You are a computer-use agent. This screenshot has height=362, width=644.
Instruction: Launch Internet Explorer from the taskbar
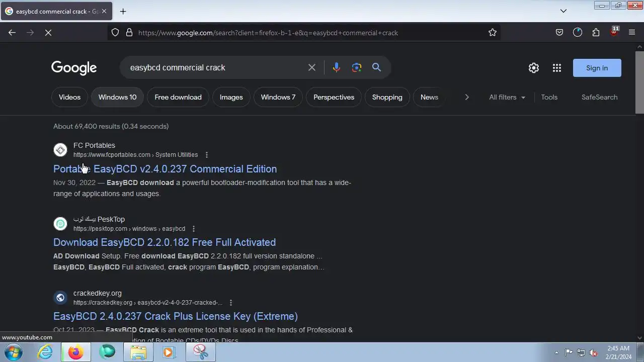(45, 352)
